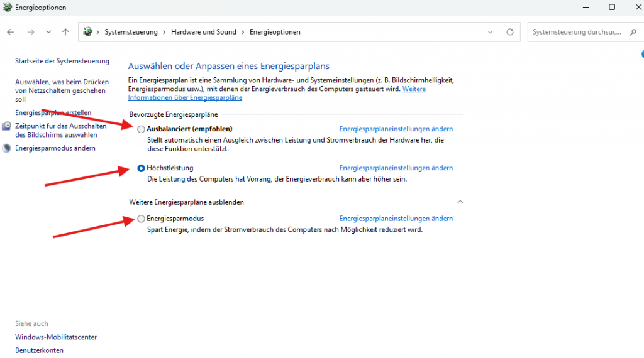This screenshot has width=644, height=358.
Task: Select the Ausbalanciert (empfohlen) power plan
Action: click(x=141, y=129)
